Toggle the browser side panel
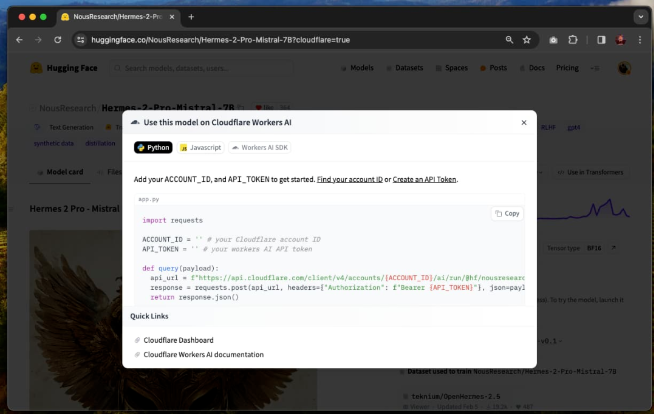654x414 pixels. (x=601, y=40)
